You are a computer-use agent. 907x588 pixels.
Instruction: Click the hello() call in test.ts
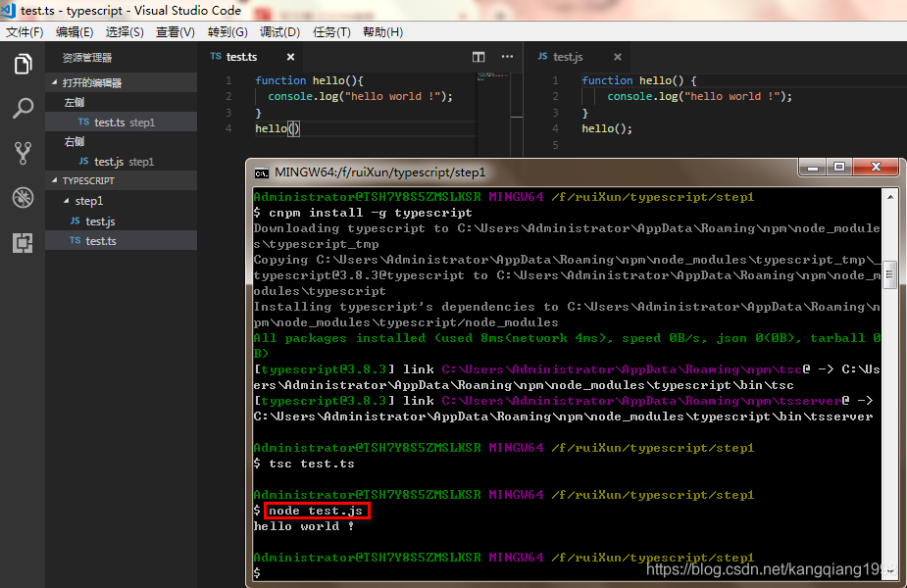pos(277,128)
